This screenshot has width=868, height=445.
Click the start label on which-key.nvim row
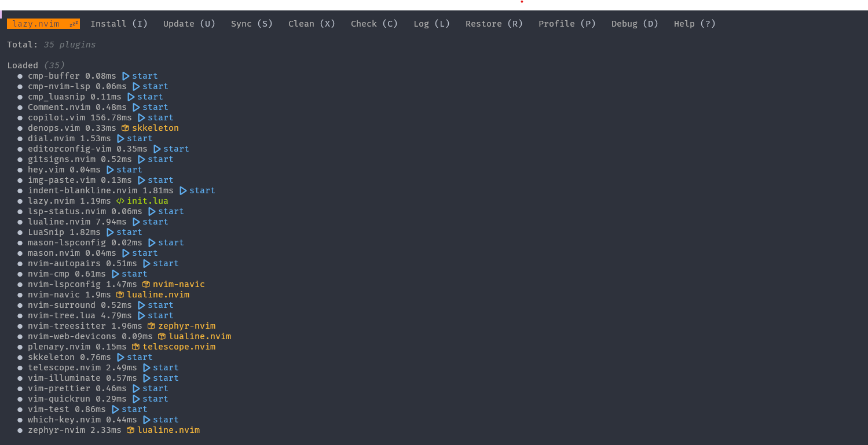pos(166,420)
